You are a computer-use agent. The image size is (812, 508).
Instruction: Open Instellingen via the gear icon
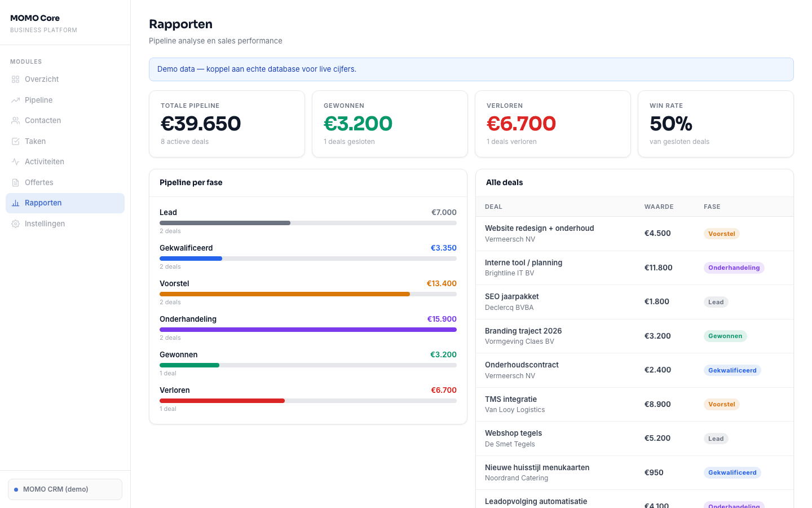pos(15,224)
